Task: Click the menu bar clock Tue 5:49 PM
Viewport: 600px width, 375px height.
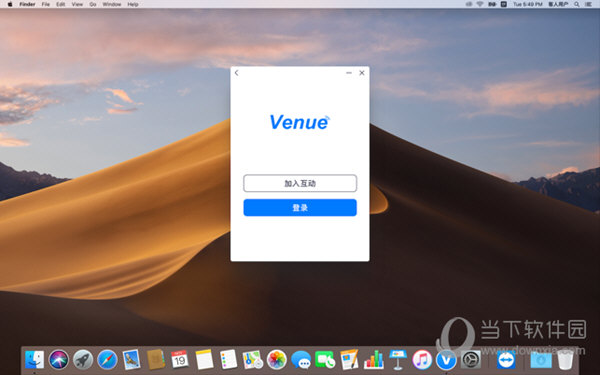Action: [x=528, y=4]
